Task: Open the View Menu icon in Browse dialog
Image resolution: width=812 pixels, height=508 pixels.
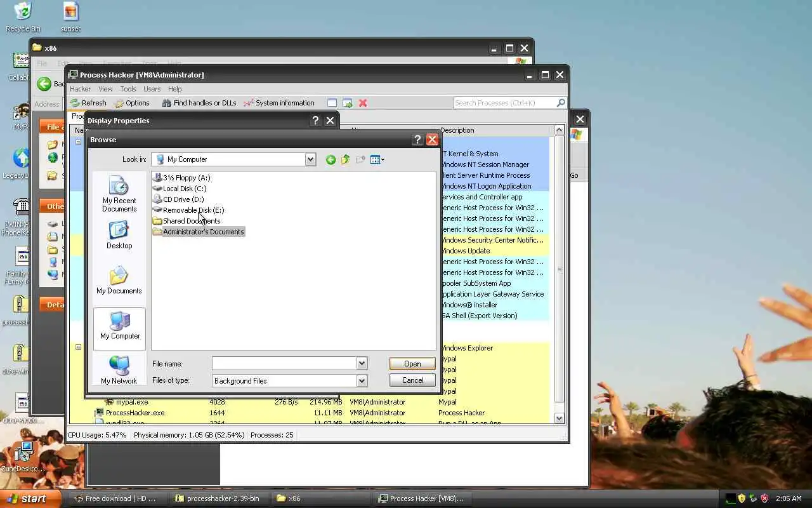Action: click(377, 159)
